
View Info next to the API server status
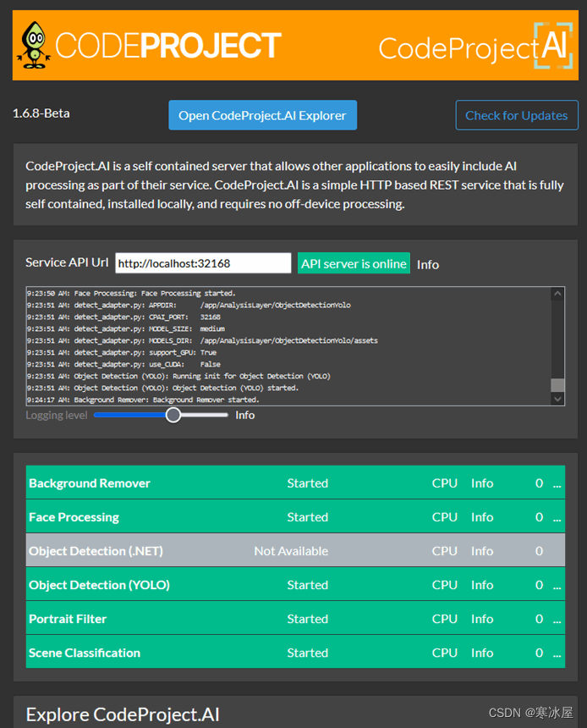427,264
